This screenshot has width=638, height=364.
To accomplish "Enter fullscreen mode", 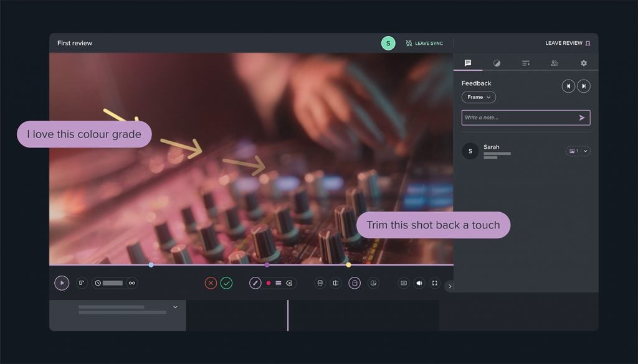I will [436, 283].
